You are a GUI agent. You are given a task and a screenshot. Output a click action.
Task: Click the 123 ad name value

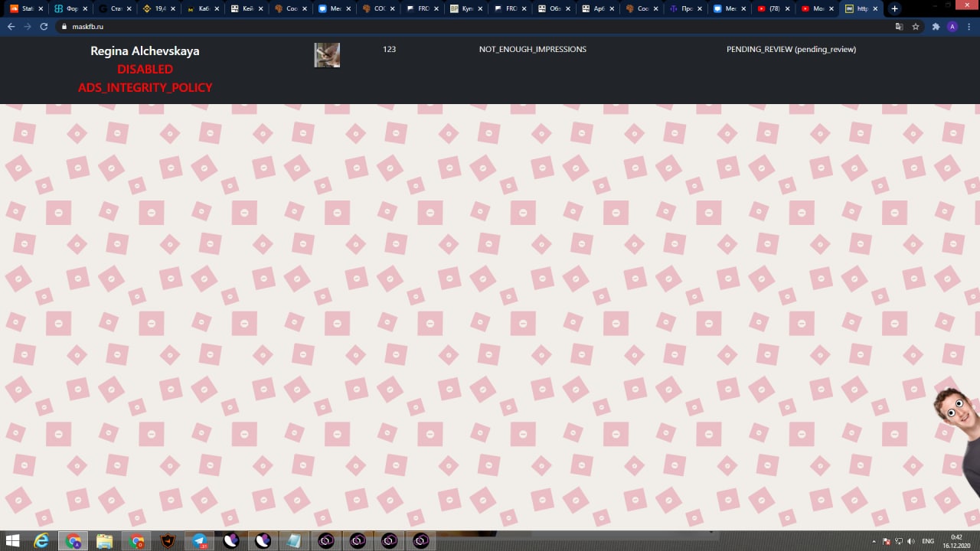click(389, 49)
